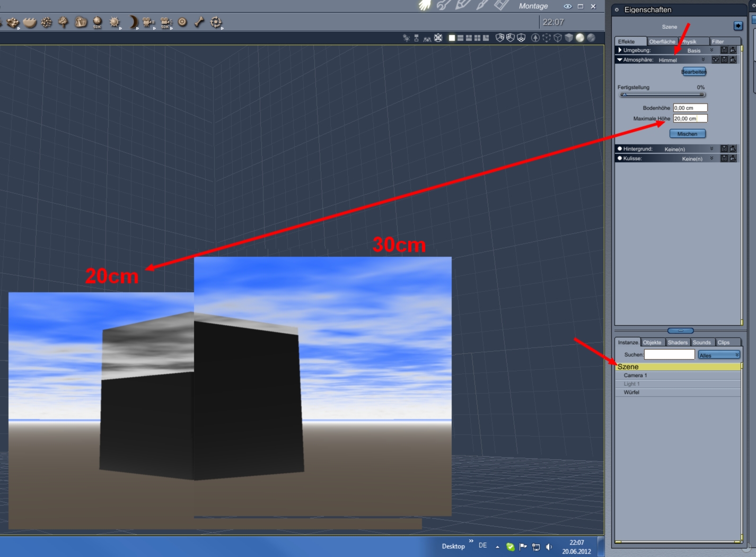Insert a moon from the crescent icon
Viewport: 756px width, 557px height.
click(134, 22)
